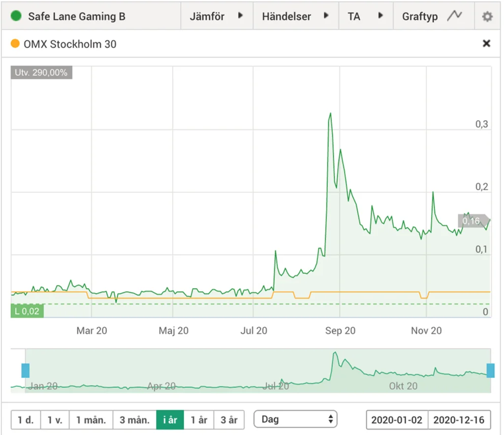Click the L 0,02 low price label

click(x=28, y=311)
